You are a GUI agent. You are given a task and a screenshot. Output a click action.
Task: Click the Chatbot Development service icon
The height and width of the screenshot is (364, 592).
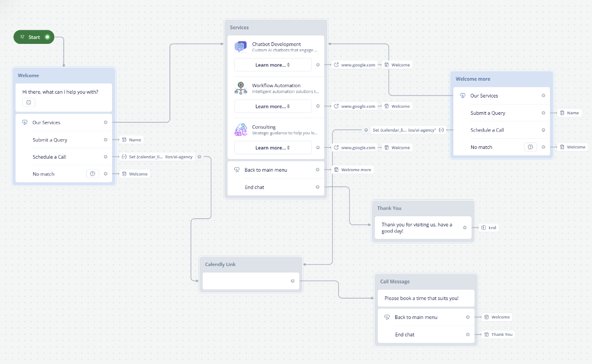(240, 46)
